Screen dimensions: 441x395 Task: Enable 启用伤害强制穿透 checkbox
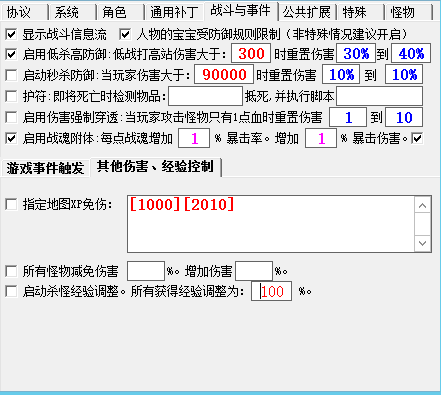click(x=11, y=117)
